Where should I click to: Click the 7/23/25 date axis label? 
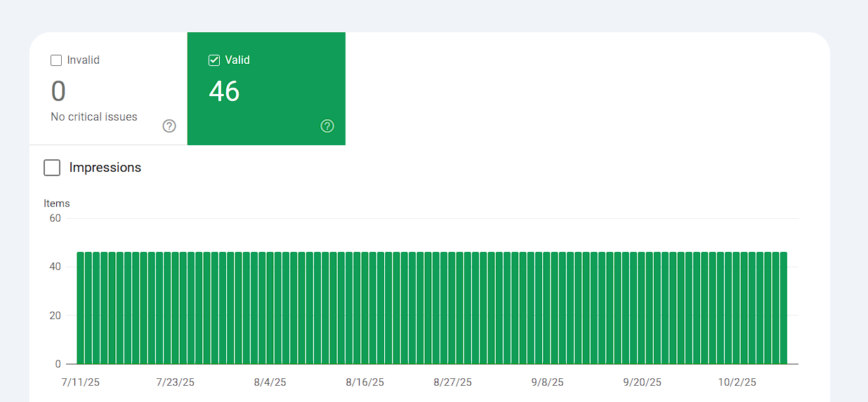(x=176, y=382)
